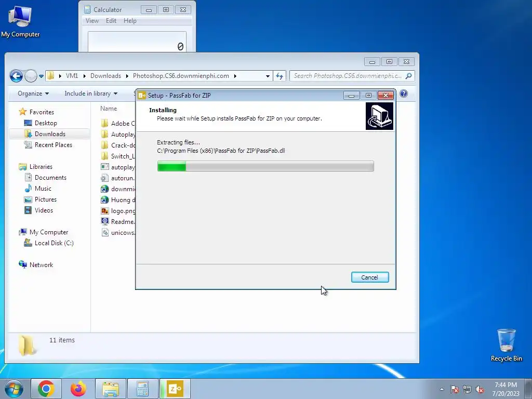Open the Organize dropdown menu
This screenshot has width=532, height=399.
pyautogui.click(x=33, y=94)
